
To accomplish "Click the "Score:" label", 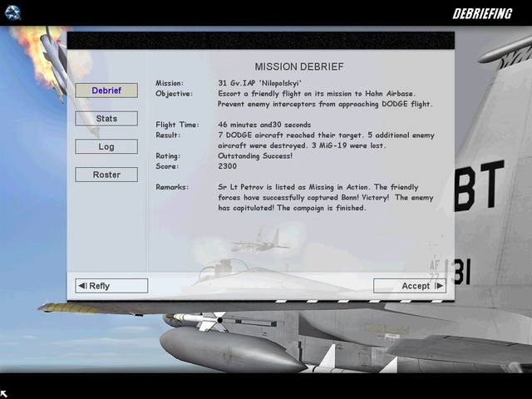I will pos(167,166).
